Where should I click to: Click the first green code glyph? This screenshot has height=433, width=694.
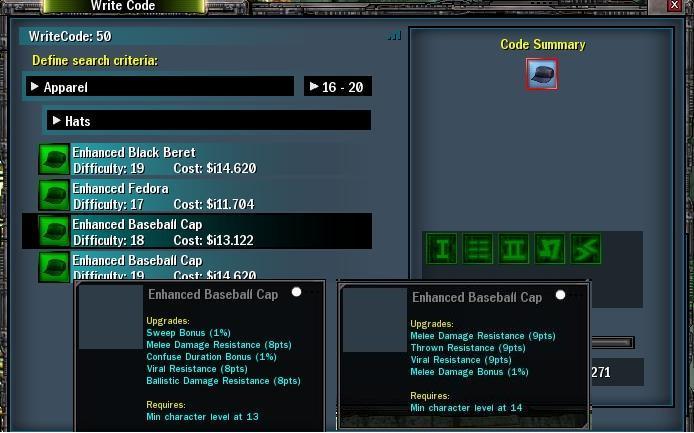tap(442, 248)
